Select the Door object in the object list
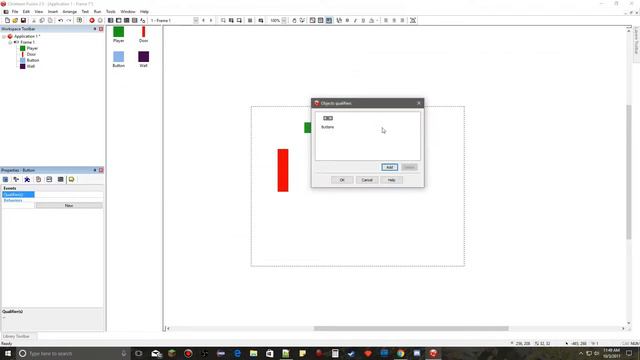 tap(143, 35)
